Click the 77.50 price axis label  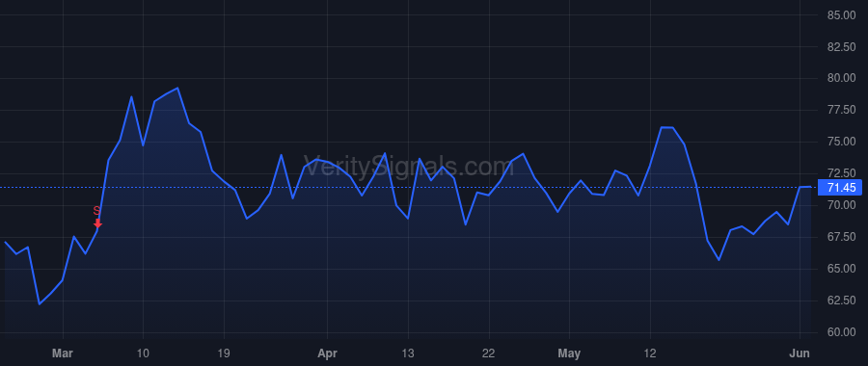pos(841,111)
